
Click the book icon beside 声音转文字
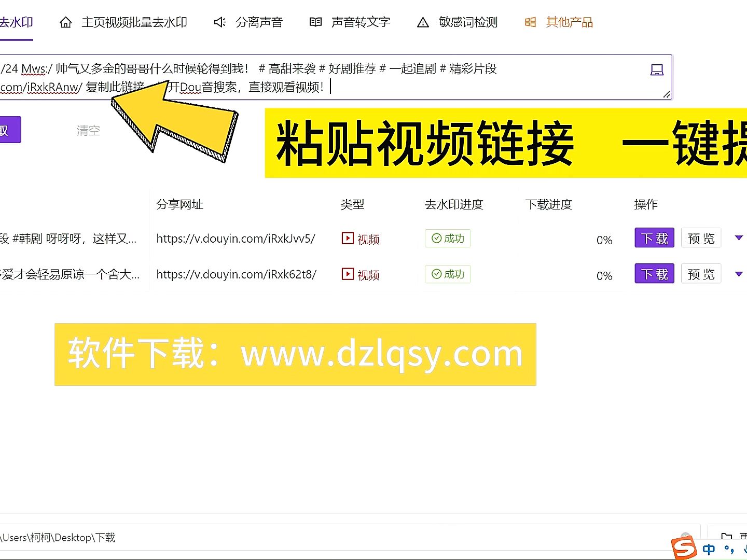pos(315,22)
